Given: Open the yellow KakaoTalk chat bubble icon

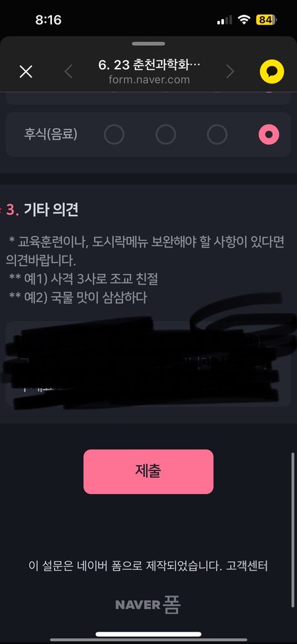Looking at the screenshot, I should [272, 72].
